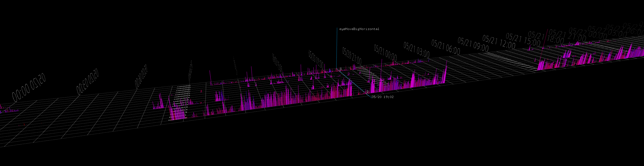Click the 05/20 21:00 time label
644x166 pixels.
point(352,56)
